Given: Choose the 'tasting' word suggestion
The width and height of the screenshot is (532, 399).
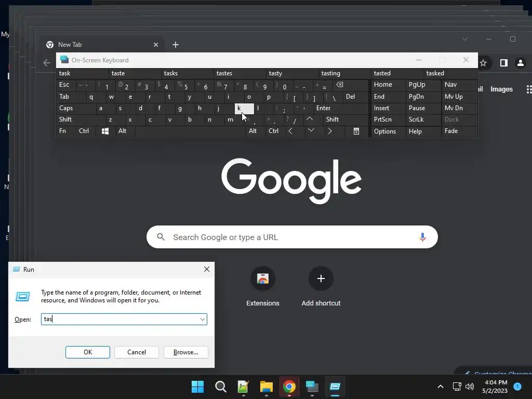Looking at the screenshot, I should pyautogui.click(x=345, y=73).
